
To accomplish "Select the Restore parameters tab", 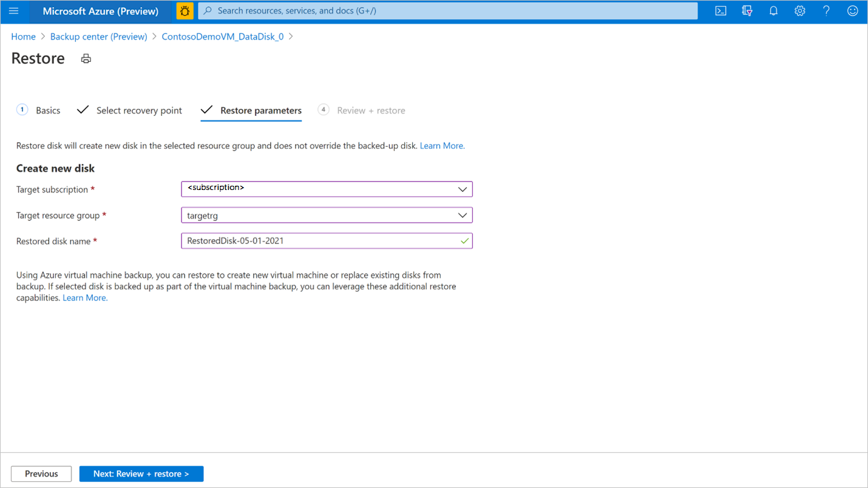I will [x=251, y=110].
